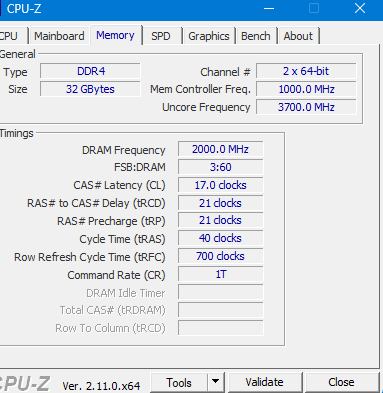Select the 1T command rate value
Viewport: 383px width, 393px height.
(220, 274)
